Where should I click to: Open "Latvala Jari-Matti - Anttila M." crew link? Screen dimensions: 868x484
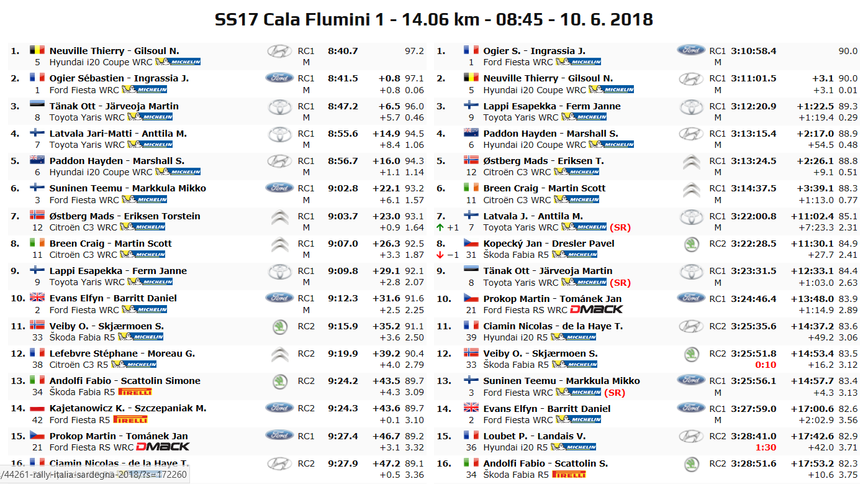(x=117, y=134)
